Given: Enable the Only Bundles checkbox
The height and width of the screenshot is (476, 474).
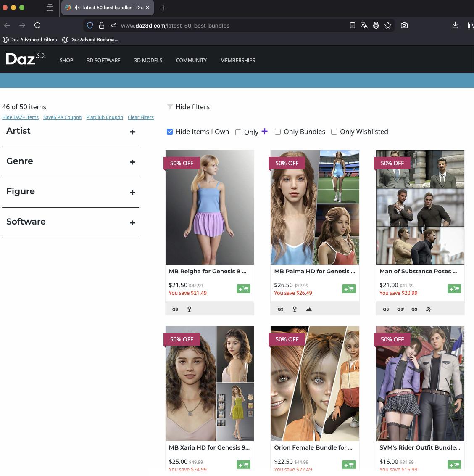Looking at the screenshot, I should tap(278, 132).
